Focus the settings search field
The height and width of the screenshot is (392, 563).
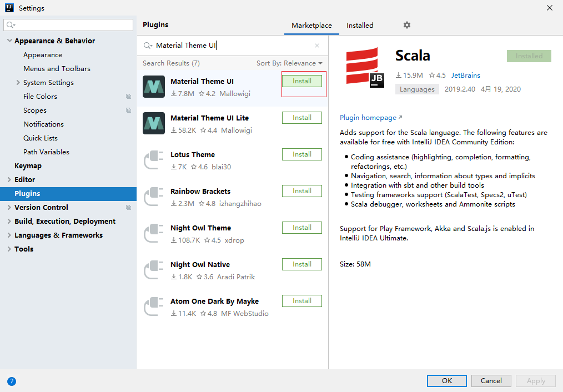pos(68,25)
